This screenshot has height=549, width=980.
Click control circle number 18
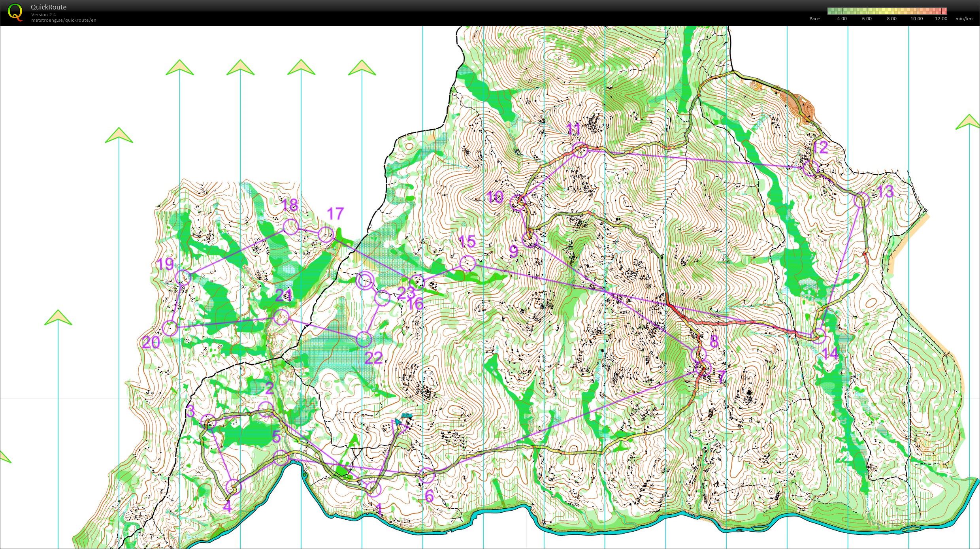tap(291, 226)
